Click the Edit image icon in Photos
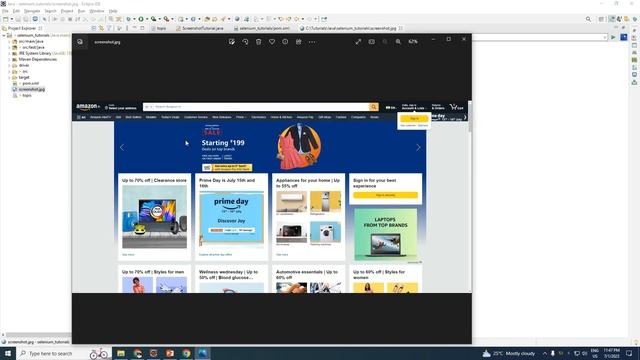640x360 pixels. pos(232,42)
